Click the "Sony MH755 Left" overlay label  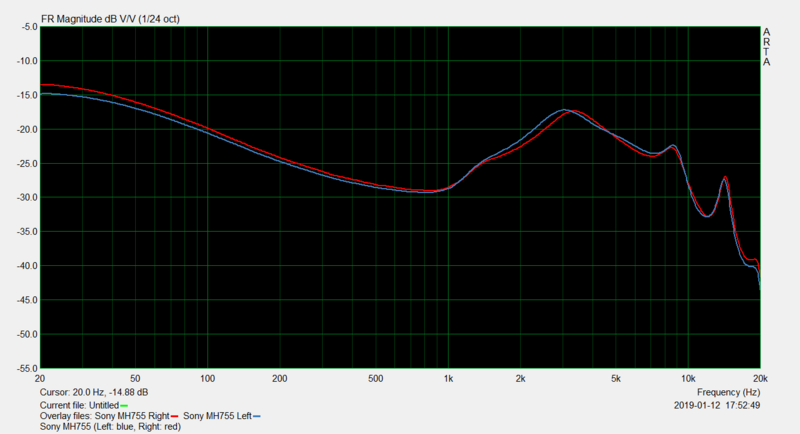[x=217, y=416]
